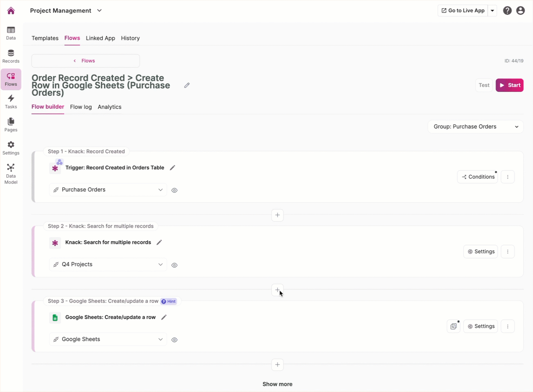The height and width of the screenshot is (392, 533).
Task: Click the user account profile icon
Action: [520, 11]
